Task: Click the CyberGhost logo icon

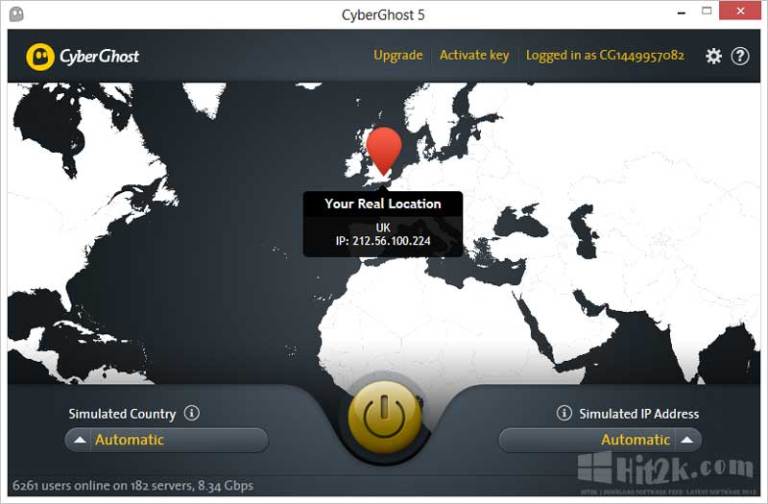Action: click(x=40, y=57)
